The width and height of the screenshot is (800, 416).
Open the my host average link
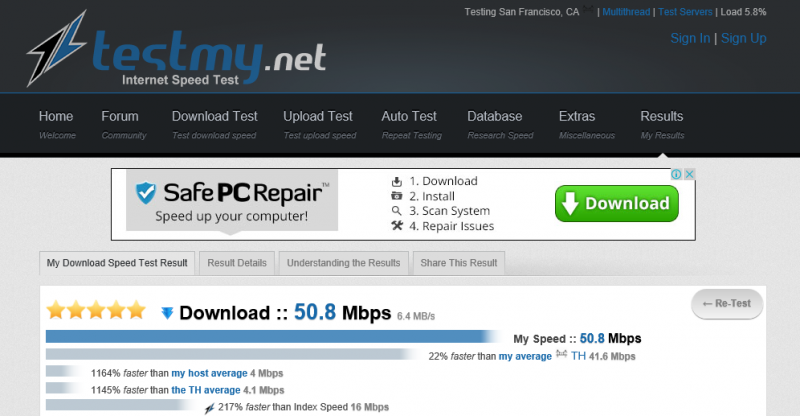click(x=209, y=373)
